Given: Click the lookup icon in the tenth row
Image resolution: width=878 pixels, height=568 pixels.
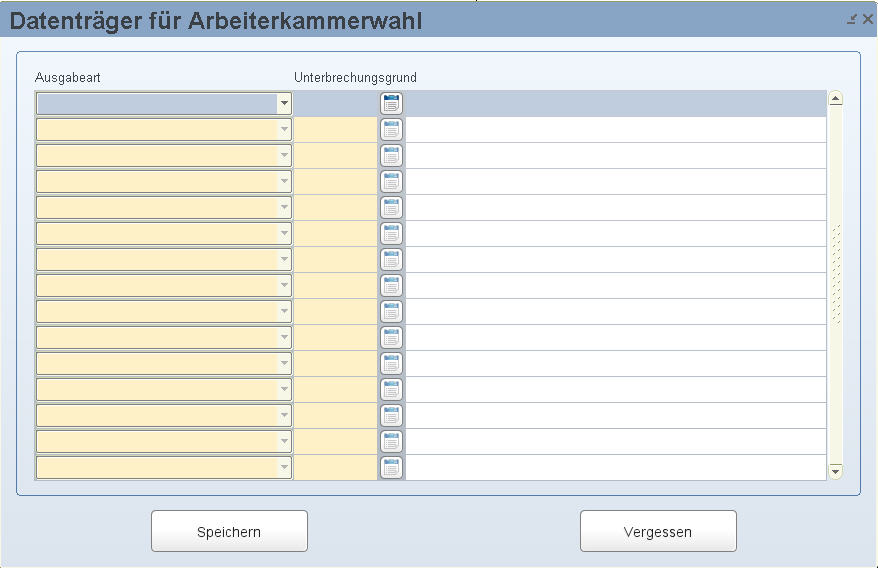Looking at the screenshot, I should 391,337.
